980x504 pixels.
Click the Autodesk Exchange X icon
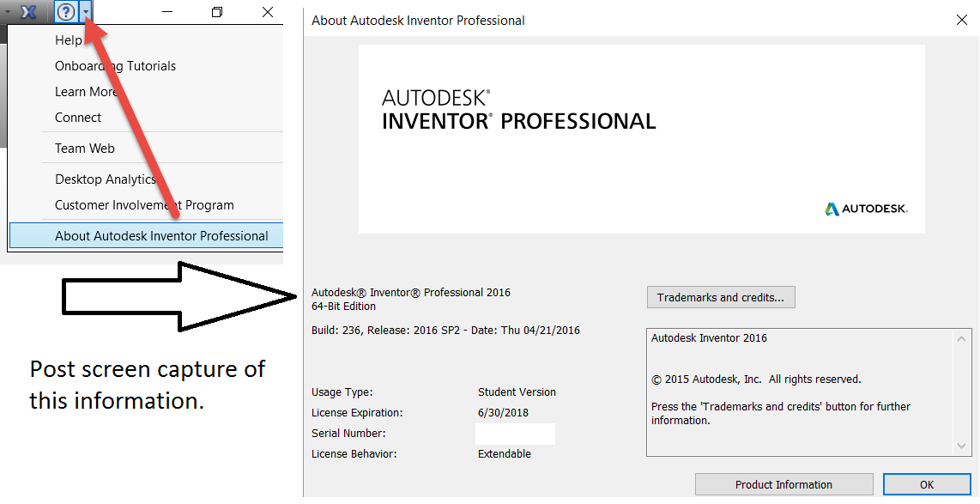[x=29, y=11]
